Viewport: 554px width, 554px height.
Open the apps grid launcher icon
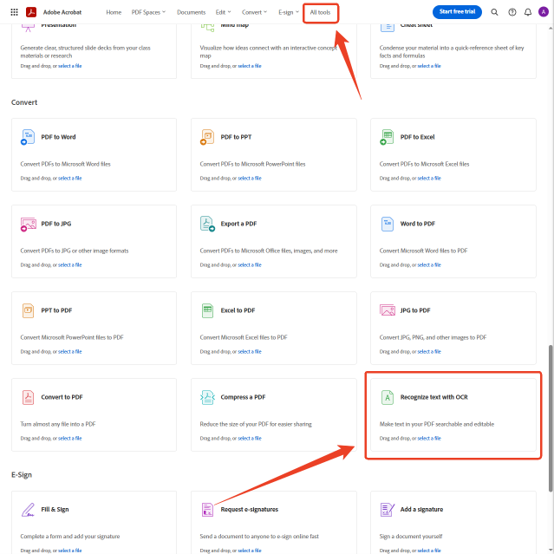tap(14, 12)
